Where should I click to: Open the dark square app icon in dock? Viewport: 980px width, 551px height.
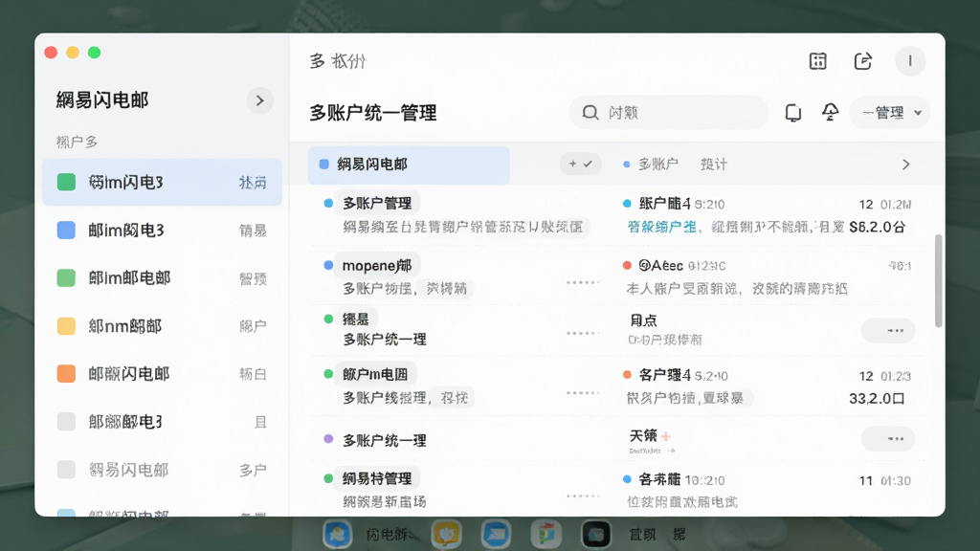pyautogui.click(x=595, y=534)
